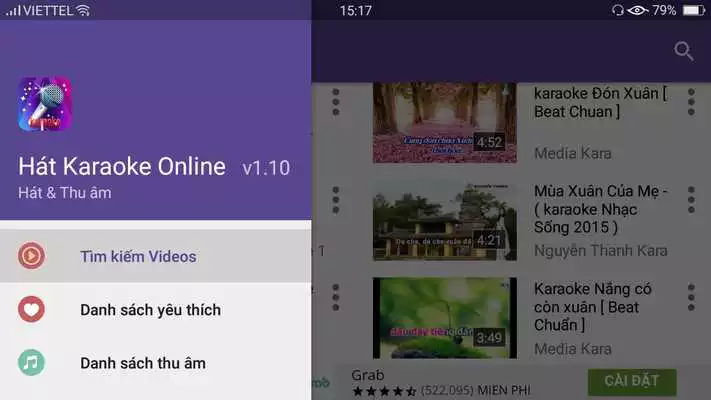Open Danh sách yêu thích menu item
Screen dimensions: 711x400
(156, 310)
